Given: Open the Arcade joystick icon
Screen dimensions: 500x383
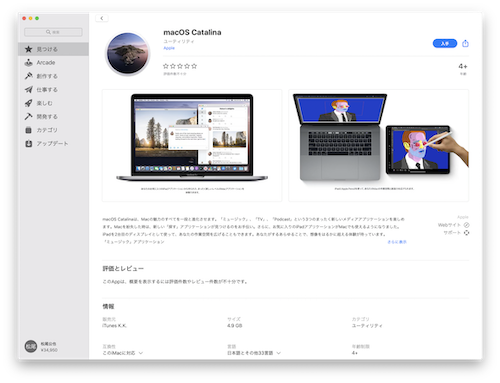Looking at the screenshot, I should [x=29, y=63].
